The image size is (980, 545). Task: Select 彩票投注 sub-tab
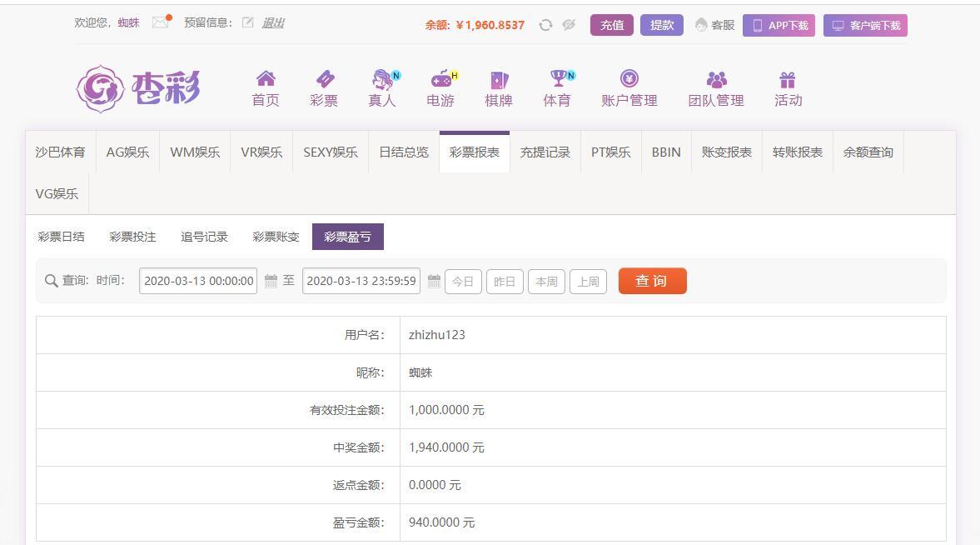pyautogui.click(x=132, y=237)
